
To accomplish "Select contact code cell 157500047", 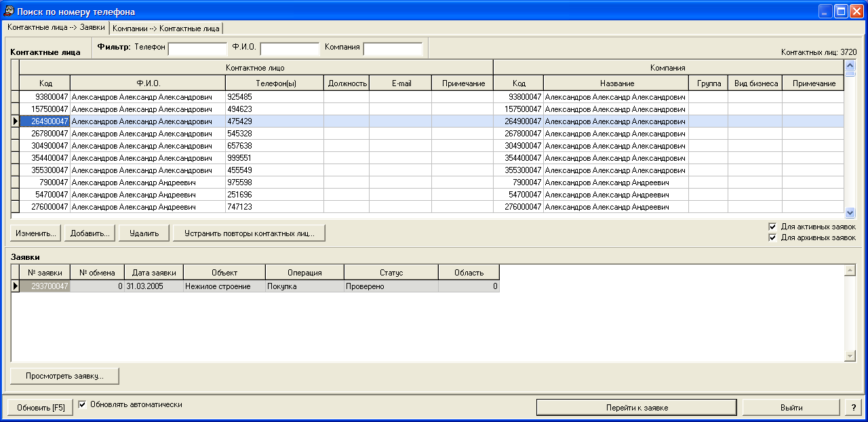I will pos(45,109).
